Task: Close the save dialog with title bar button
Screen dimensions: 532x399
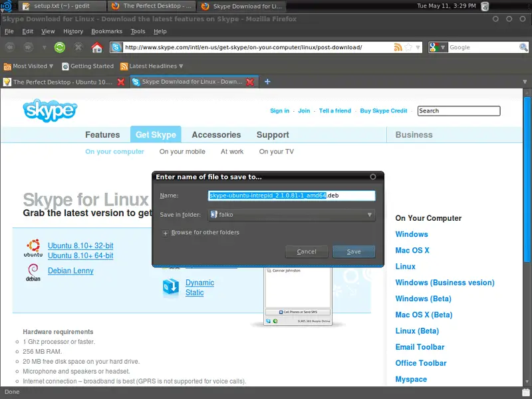Action: pyautogui.click(x=373, y=177)
